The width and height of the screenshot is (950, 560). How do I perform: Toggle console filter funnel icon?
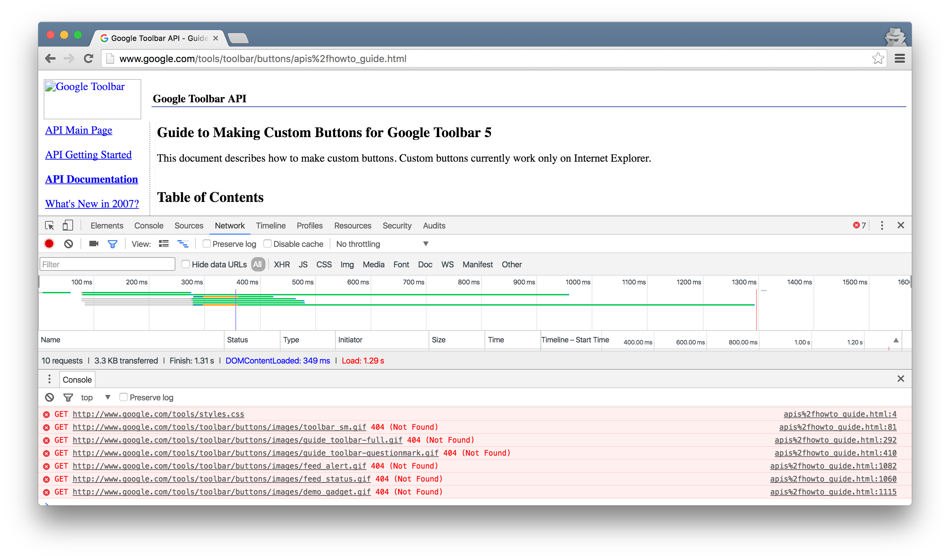click(68, 397)
